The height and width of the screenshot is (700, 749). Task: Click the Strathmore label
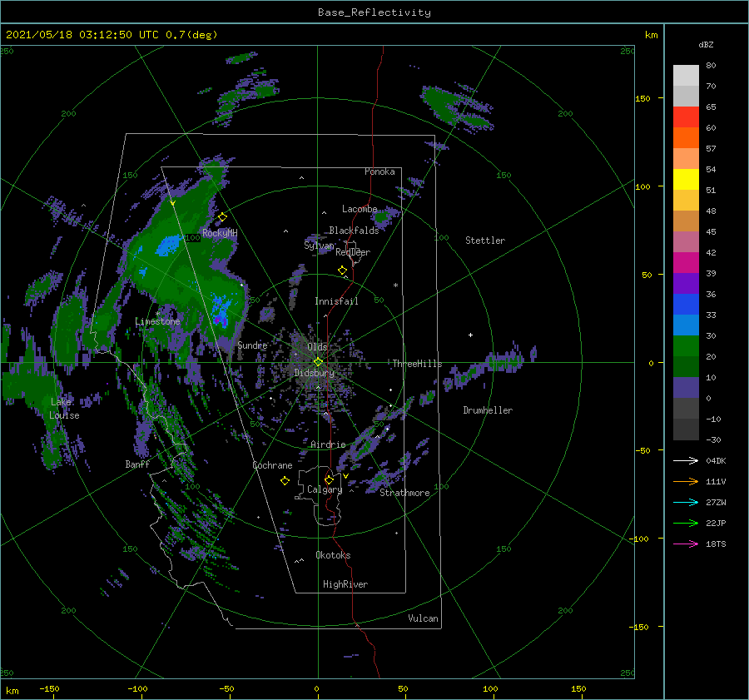coord(404,493)
